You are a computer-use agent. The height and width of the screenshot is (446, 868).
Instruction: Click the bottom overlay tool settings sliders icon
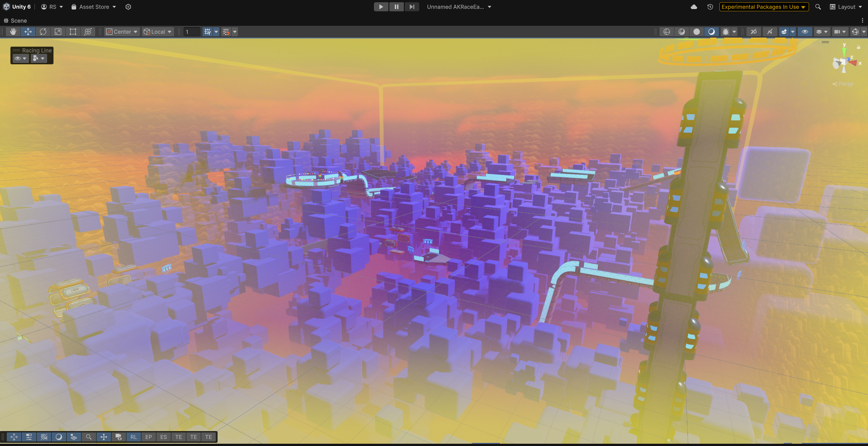click(29, 437)
